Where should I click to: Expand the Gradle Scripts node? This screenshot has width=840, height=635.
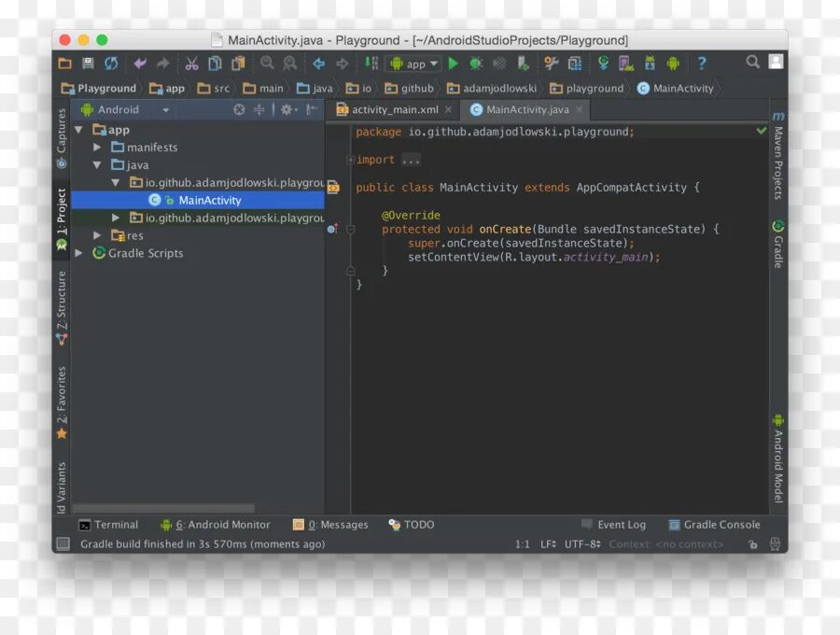click(x=78, y=253)
